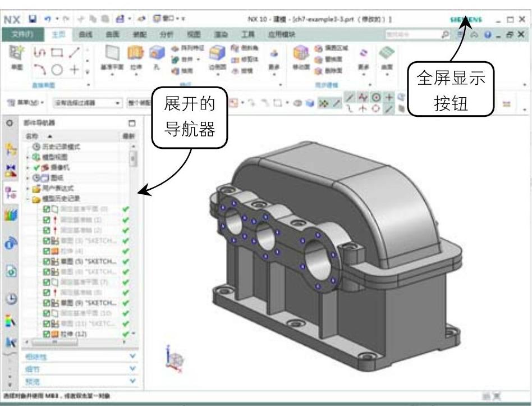Open the History clock sidebar tab
The width and height of the screenshot is (532, 406).
[x=11, y=299]
